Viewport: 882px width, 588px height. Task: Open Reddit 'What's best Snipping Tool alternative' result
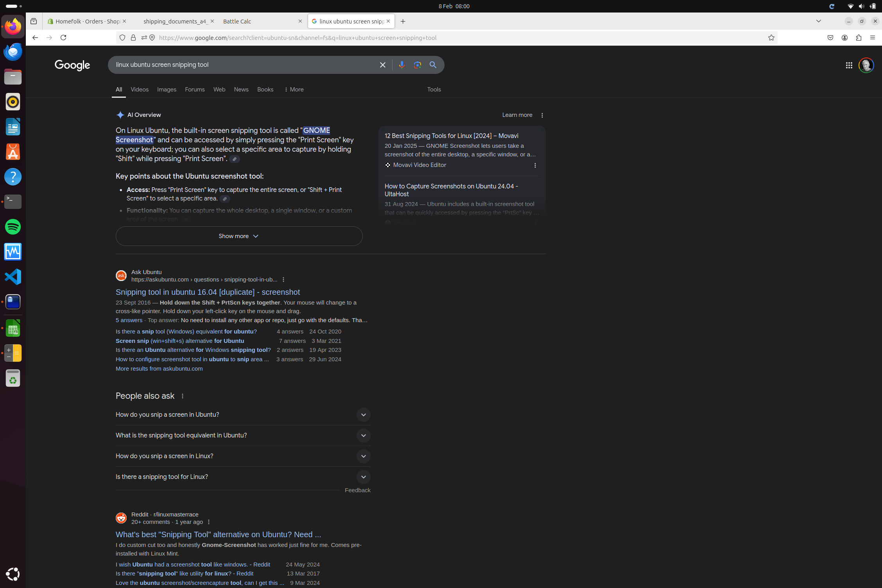click(x=218, y=534)
